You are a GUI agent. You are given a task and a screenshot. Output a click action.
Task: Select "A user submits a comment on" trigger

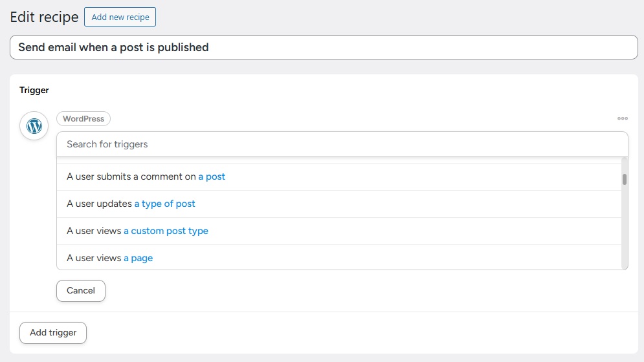pyautogui.click(x=131, y=176)
